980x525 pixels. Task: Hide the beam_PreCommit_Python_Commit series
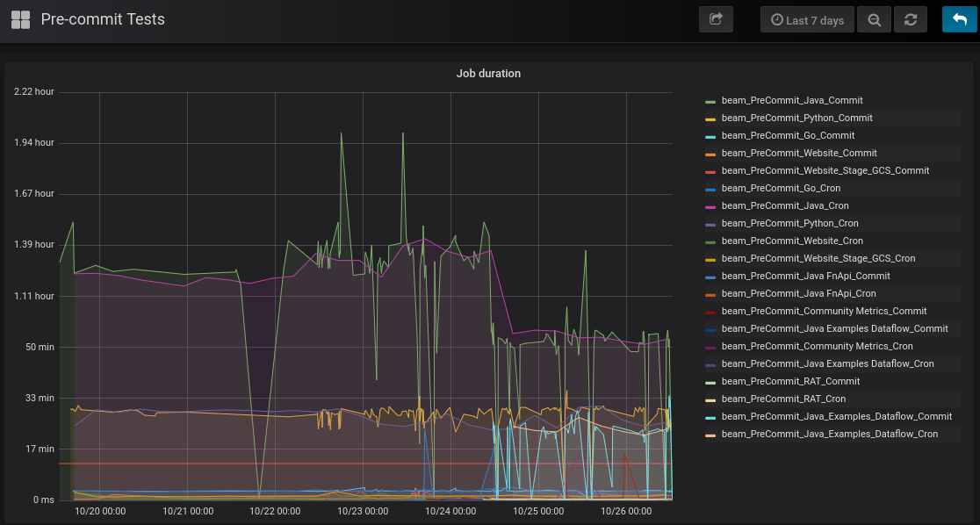[x=797, y=118]
